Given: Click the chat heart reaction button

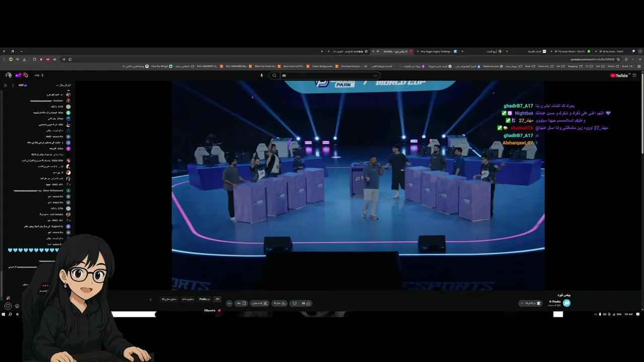Looking at the screenshot, I should [8, 306].
